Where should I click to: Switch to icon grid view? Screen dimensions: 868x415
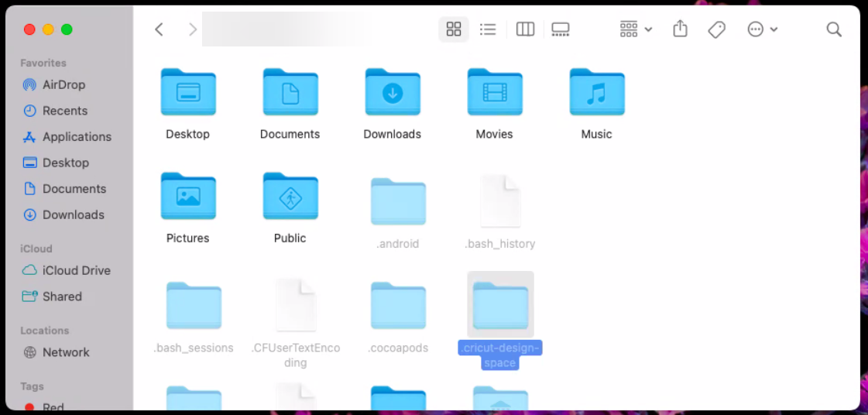tap(454, 29)
